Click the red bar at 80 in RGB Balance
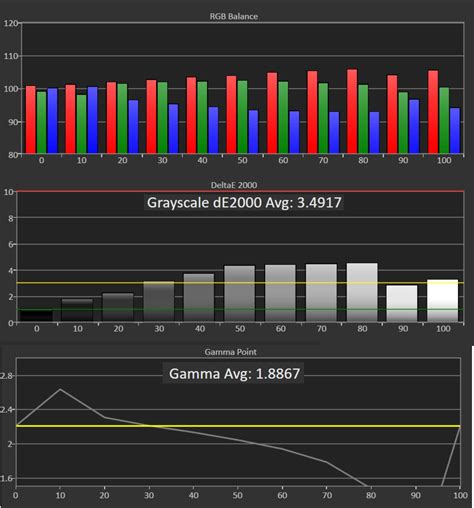The width and height of the screenshot is (474, 508). (x=352, y=111)
